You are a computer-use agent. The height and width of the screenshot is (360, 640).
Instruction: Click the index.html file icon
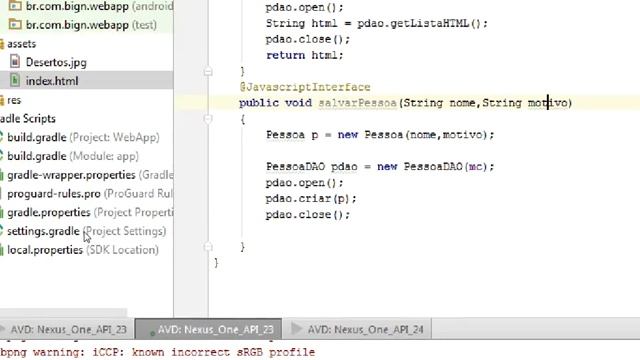15,80
